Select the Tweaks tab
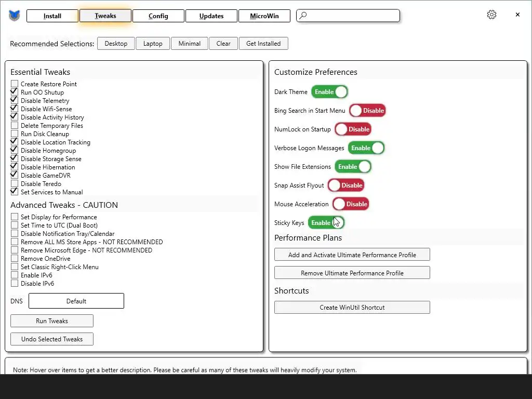 (x=105, y=16)
